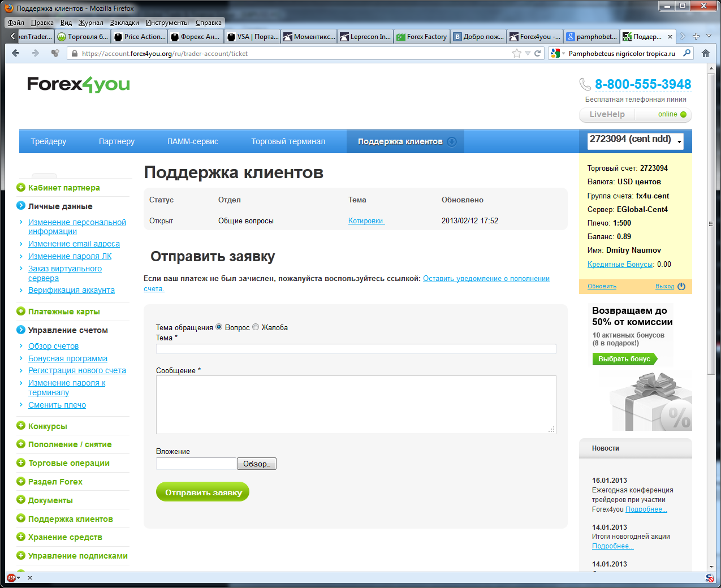721x588 pixels.
Task: Click the power icon next to Выход
Action: pyautogui.click(x=681, y=286)
